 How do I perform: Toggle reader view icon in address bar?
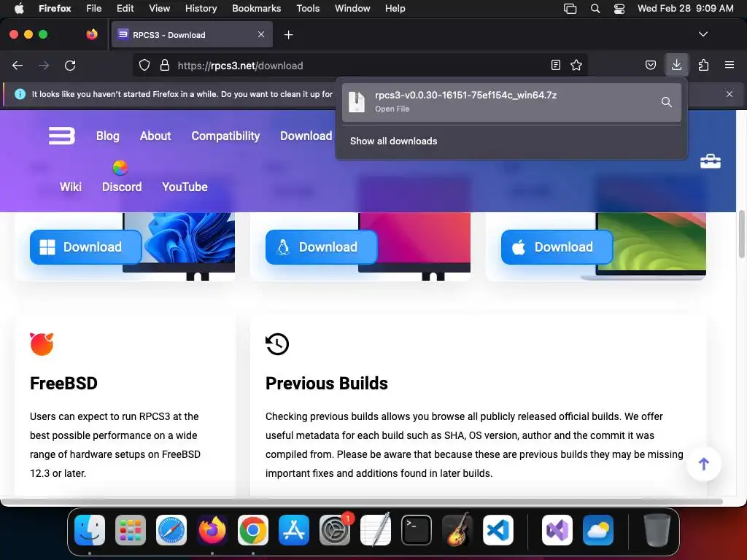pos(555,65)
